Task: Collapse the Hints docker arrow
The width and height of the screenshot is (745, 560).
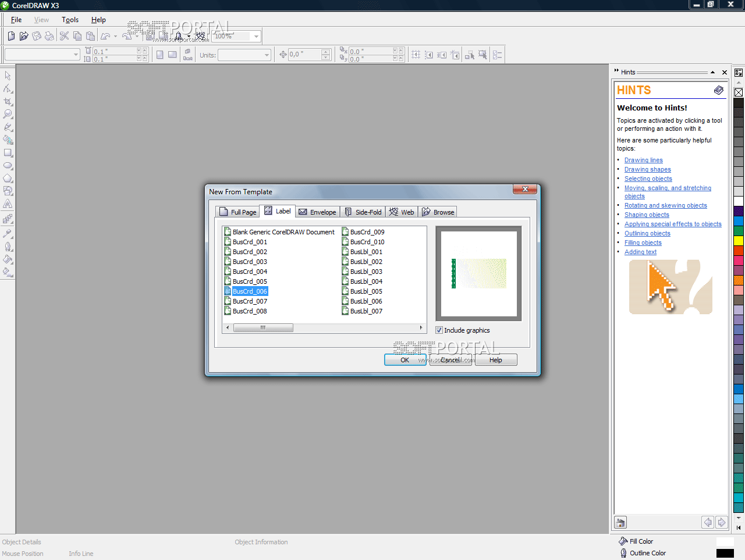Action: click(x=712, y=72)
